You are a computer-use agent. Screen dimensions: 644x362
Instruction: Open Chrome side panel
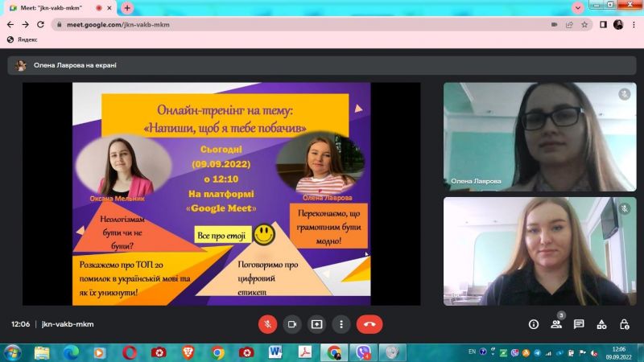pos(603,25)
